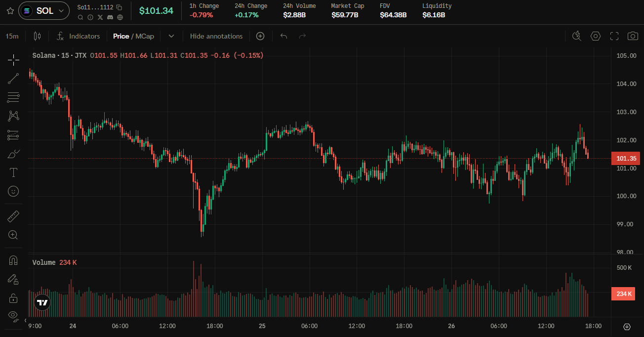Take a chart snapshot with camera icon
This screenshot has height=337, width=644.
point(632,36)
